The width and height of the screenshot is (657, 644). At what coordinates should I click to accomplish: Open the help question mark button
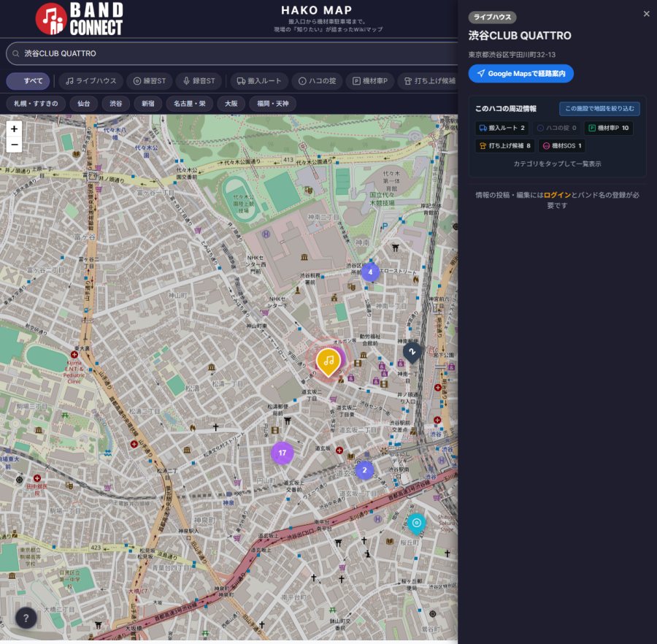pyautogui.click(x=26, y=618)
